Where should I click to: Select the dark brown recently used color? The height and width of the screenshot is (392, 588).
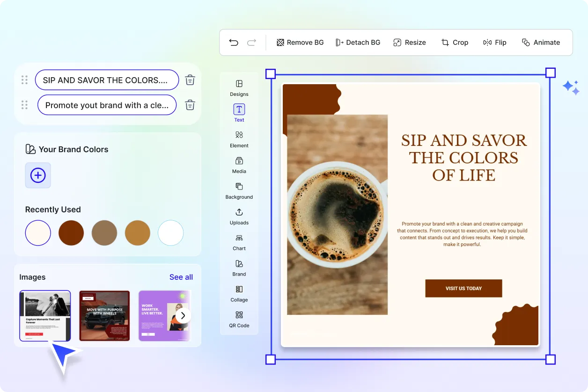click(x=71, y=232)
